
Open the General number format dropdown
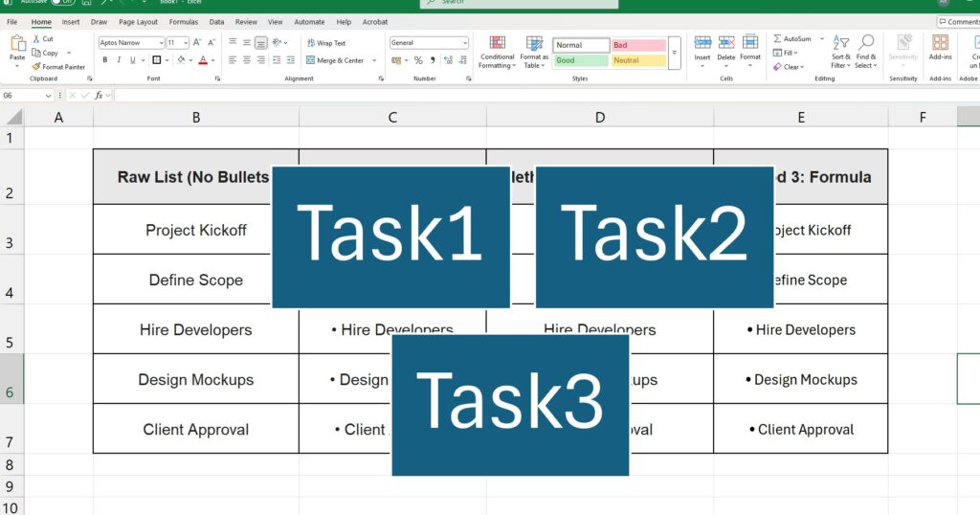pyautogui.click(x=464, y=43)
